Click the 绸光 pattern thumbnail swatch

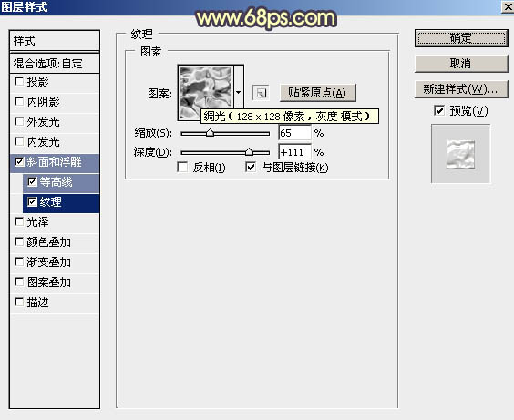click(x=206, y=93)
